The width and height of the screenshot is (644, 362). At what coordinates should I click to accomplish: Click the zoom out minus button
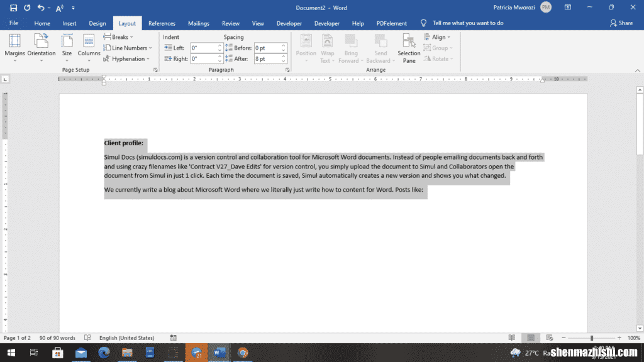tap(563, 337)
